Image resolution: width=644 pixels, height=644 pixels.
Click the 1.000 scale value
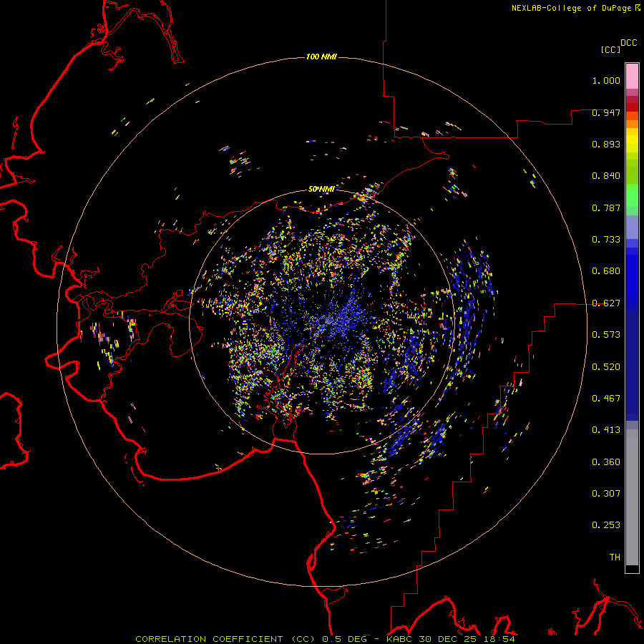(x=606, y=80)
